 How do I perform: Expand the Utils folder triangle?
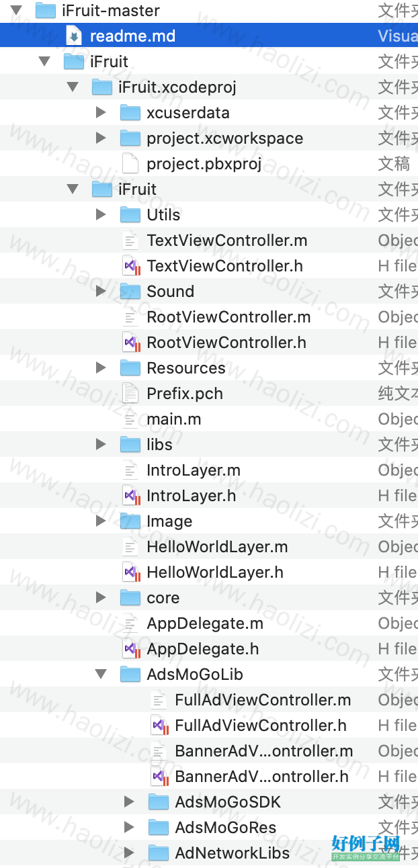pyautogui.click(x=101, y=215)
